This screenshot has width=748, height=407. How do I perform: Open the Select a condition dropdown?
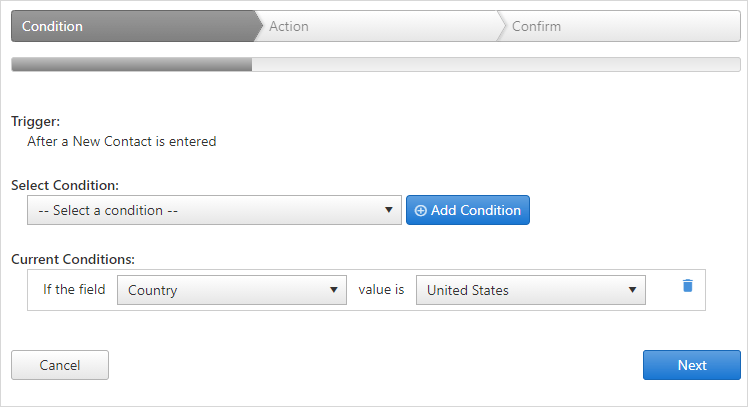214,210
